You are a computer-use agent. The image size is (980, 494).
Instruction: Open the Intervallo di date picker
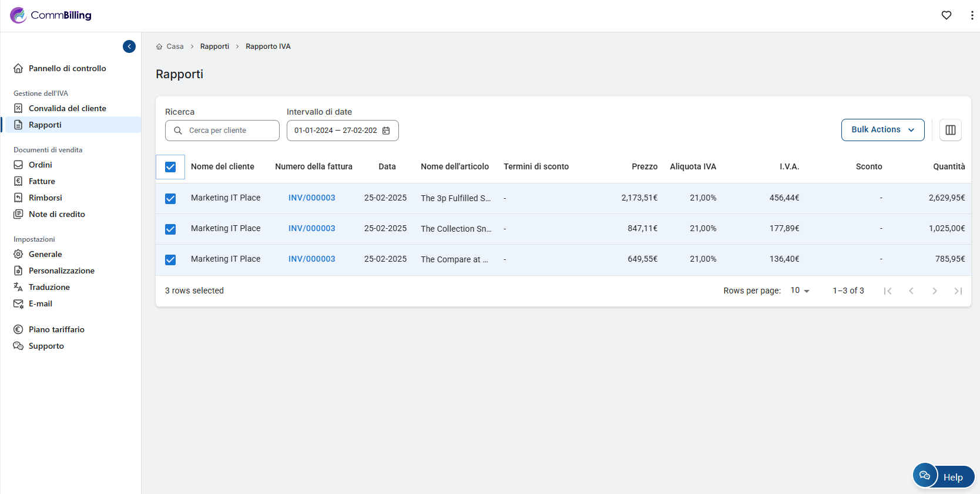(335, 131)
